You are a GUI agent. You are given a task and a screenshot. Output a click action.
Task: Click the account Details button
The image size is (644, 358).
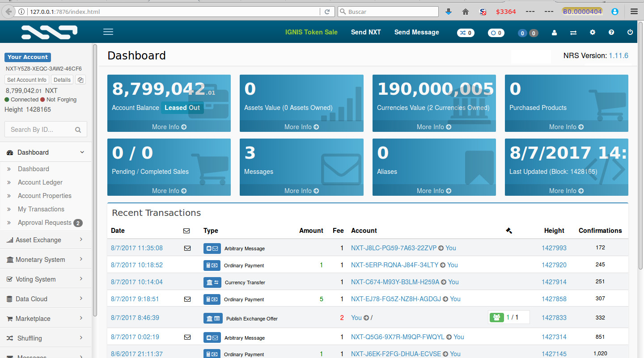pos(62,80)
